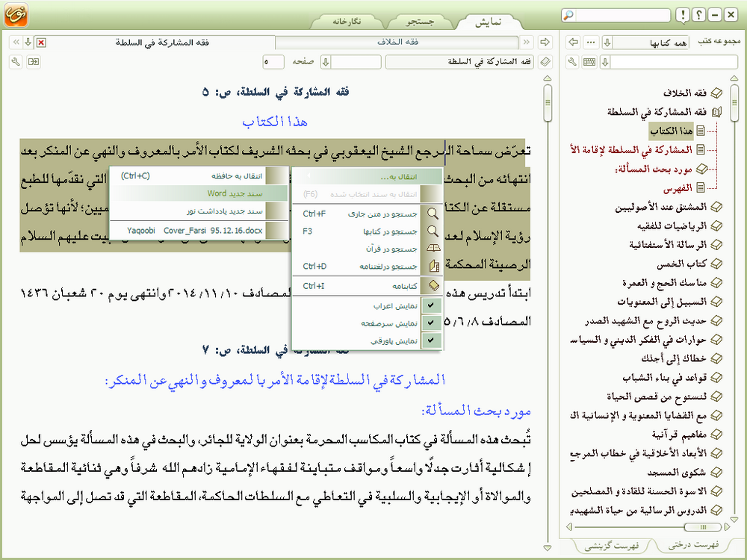
Task: Click the blue heading مورد بحث المسألة in the text
Action: pyautogui.click(x=476, y=411)
